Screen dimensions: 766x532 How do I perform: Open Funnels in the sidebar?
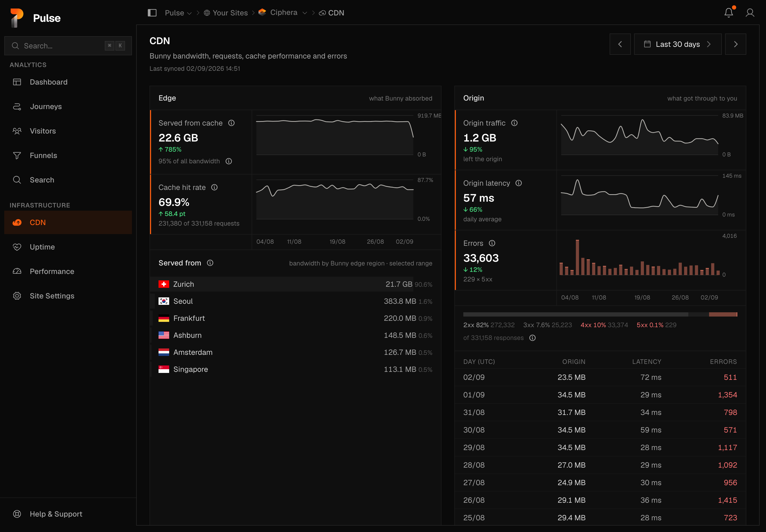coord(68,156)
